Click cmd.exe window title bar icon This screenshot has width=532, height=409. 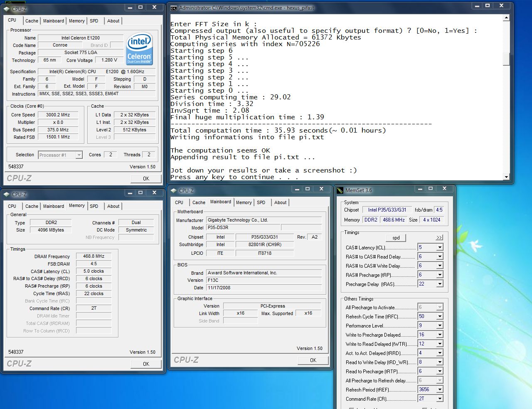tap(174, 8)
